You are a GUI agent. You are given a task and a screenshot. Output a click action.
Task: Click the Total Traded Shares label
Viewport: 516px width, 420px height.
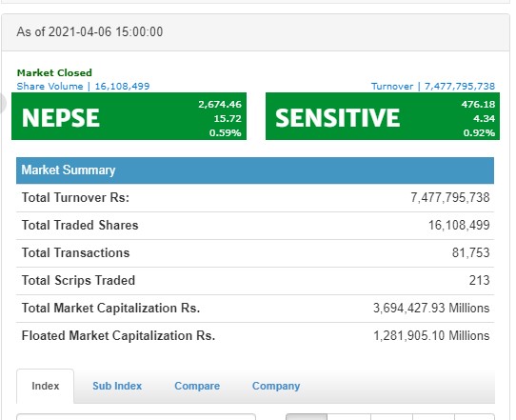click(80, 225)
